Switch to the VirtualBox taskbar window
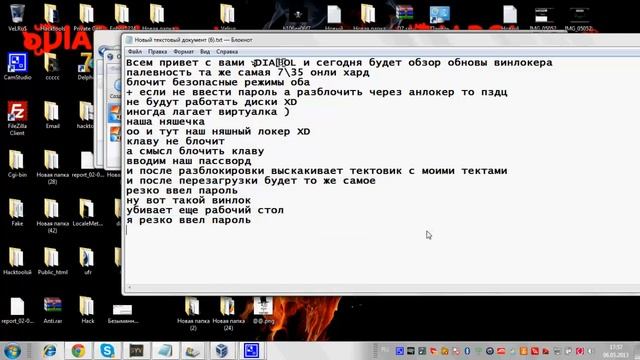 [221, 351]
